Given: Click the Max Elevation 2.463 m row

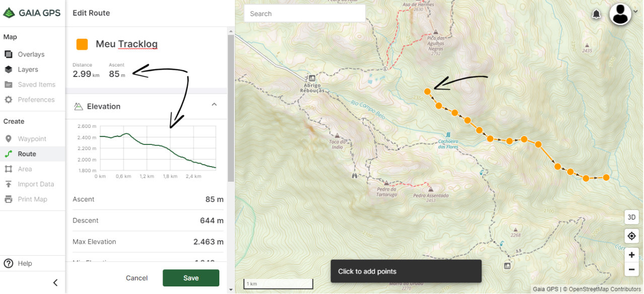Looking at the screenshot, I should click(148, 242).
